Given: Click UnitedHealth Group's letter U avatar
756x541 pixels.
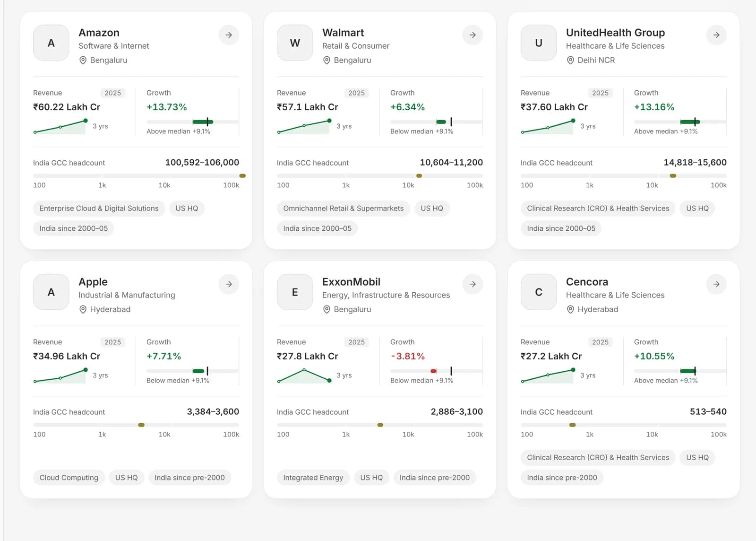Looking at the screenshot, I should 539,43.
